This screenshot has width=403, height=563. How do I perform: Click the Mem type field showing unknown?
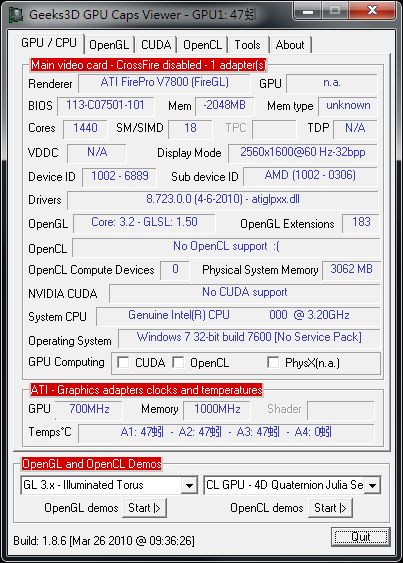click(x=348, y=106)
